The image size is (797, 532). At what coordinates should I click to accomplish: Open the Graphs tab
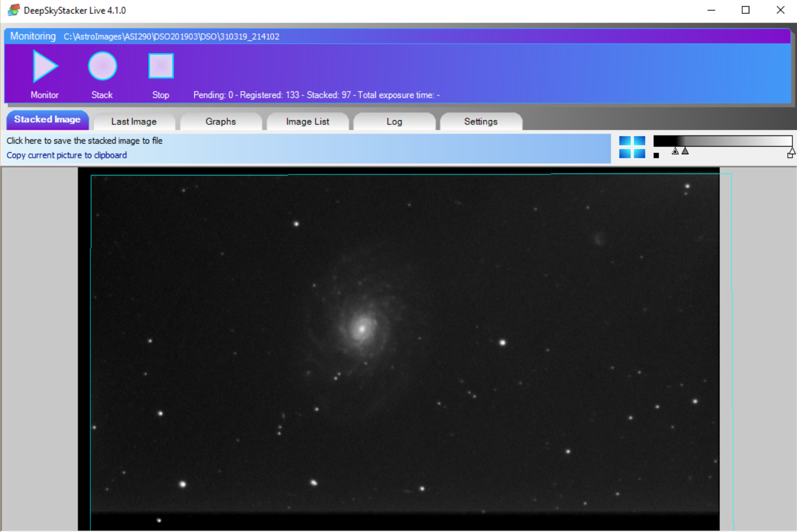pyautogui.click(x=221, y=122)
